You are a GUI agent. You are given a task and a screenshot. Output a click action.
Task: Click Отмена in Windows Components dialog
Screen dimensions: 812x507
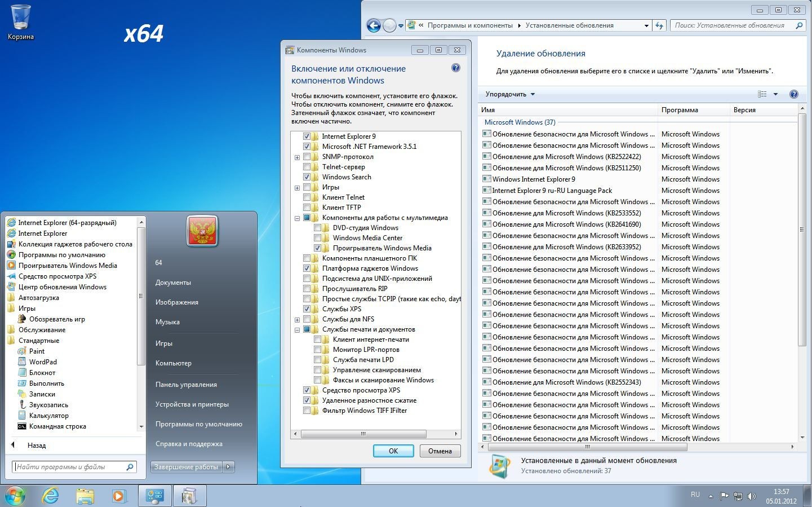440,451
